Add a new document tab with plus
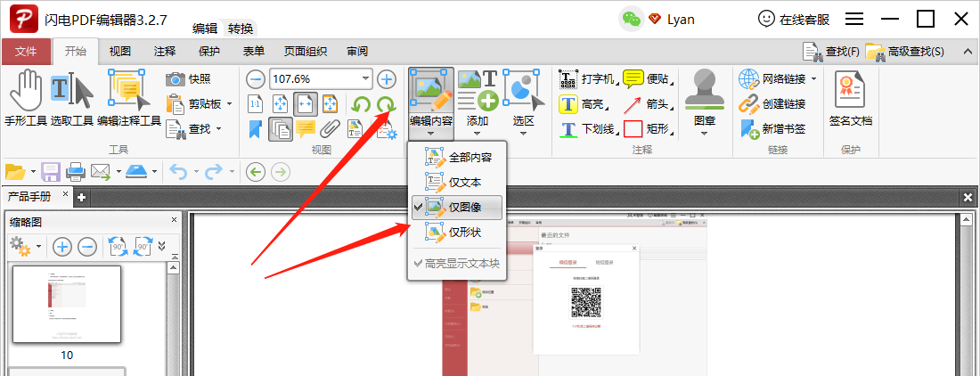The width and height of the screenshot is (980, 376). tap(80, 198)
